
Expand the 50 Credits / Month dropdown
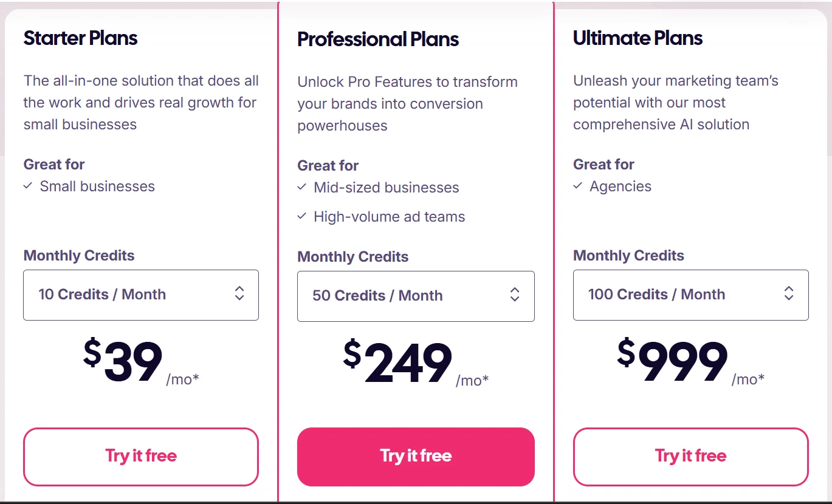coord(415,296)
